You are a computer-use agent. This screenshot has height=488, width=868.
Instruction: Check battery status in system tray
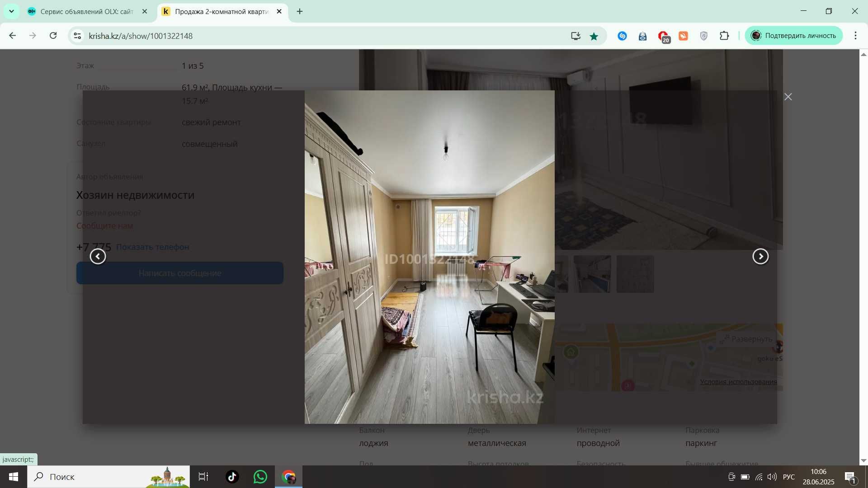(x=745, y=477)
